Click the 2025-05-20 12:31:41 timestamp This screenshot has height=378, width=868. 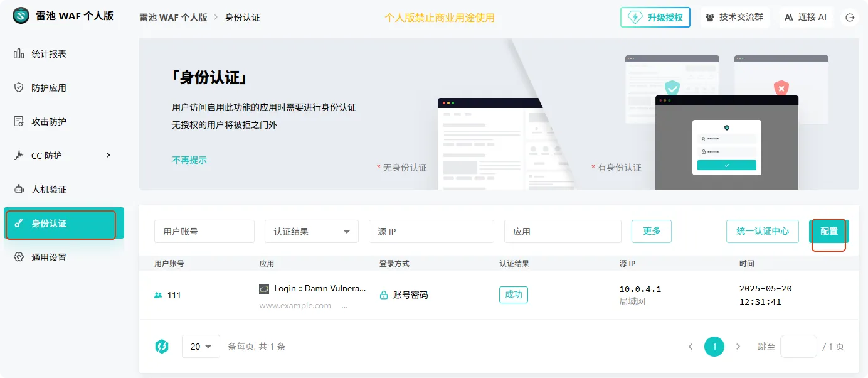765,295
